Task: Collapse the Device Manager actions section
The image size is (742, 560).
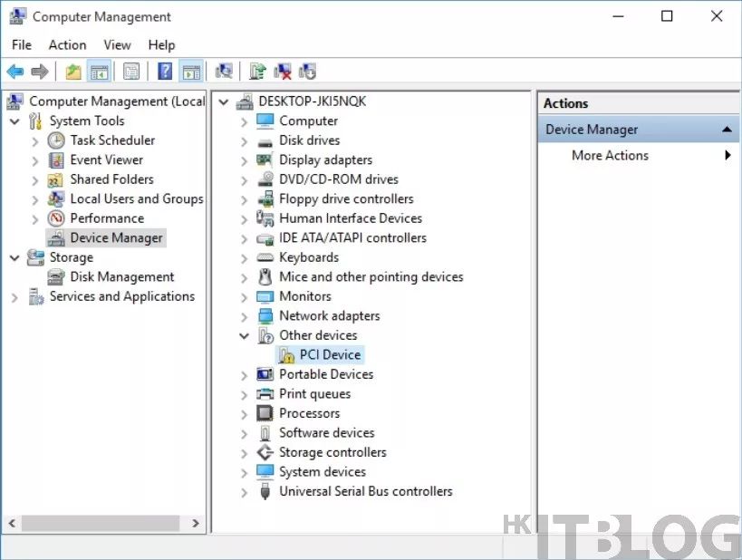Action: 727,130
